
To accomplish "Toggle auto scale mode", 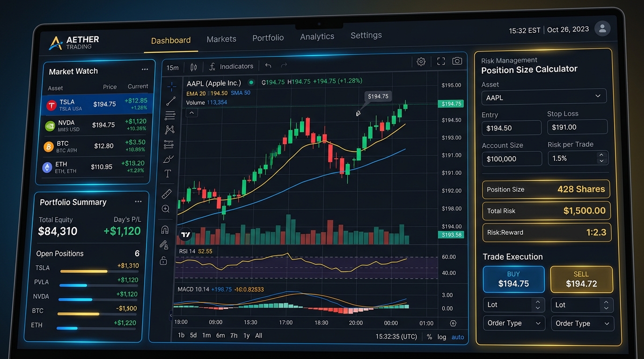I will click(458, 337).
